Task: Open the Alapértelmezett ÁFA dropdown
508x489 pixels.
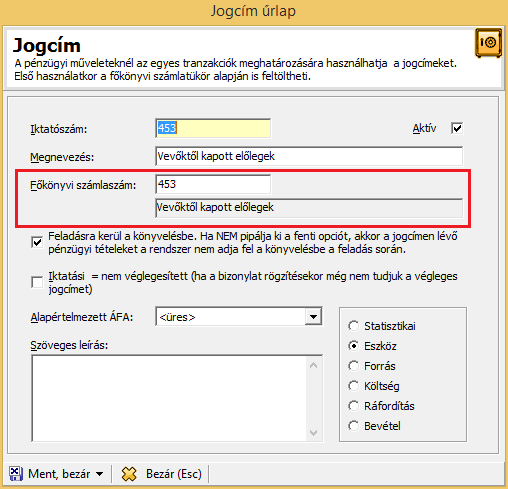Action: click(x=313, y=317)
